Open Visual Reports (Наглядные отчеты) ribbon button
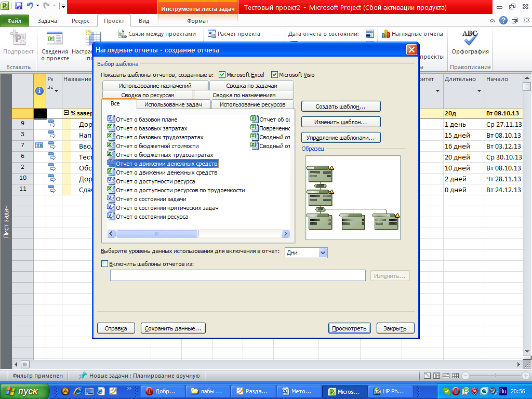 [x=412, y=34]
